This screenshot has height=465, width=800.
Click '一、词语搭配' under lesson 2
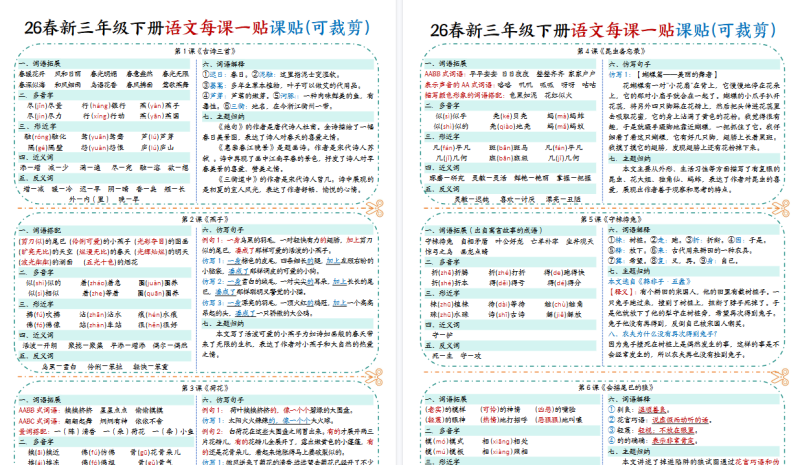pyautogui.click(x=40, y=230)
